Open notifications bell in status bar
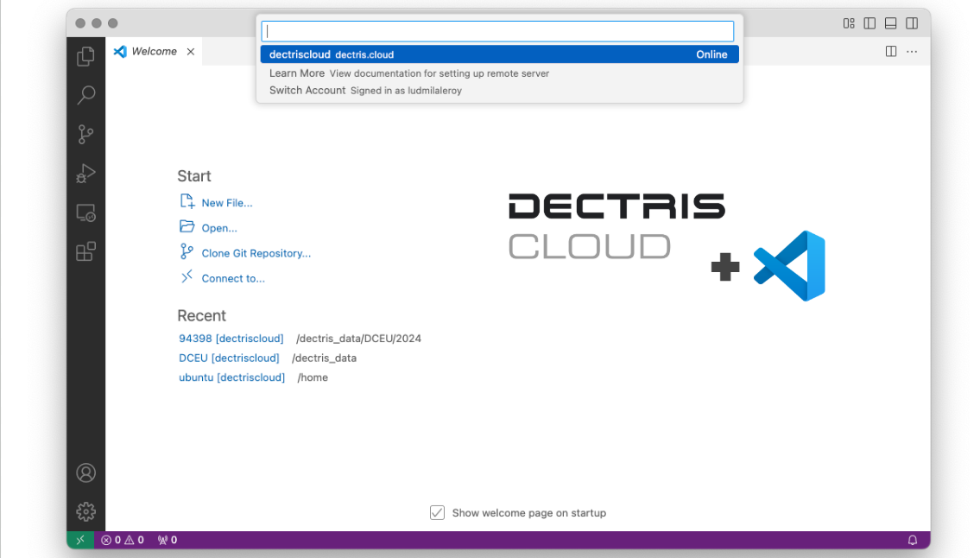 pos(913,540)
